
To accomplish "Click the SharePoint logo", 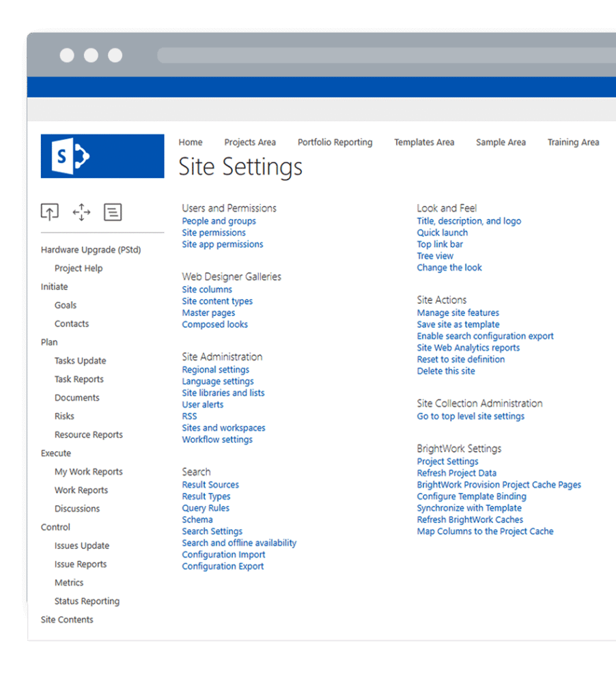I will [x=102, y=156].
